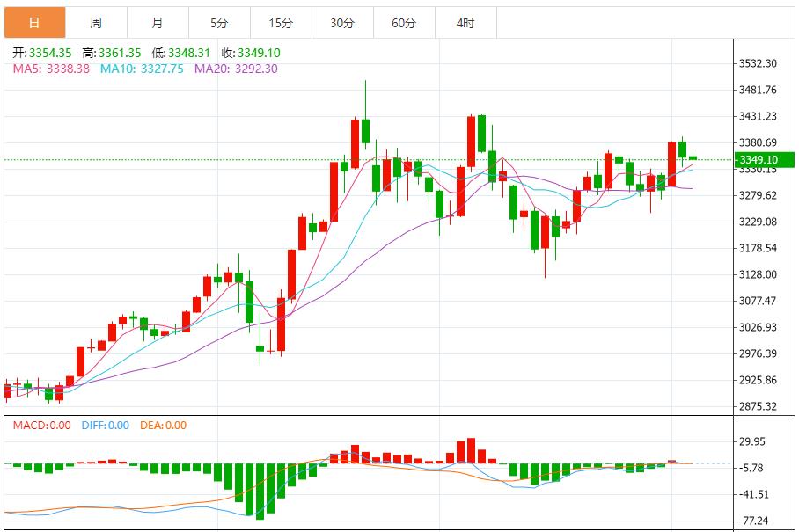Open the 60分 timeframe tab
The width and height of the screenshot is (799, 532).
pos(404,23)
